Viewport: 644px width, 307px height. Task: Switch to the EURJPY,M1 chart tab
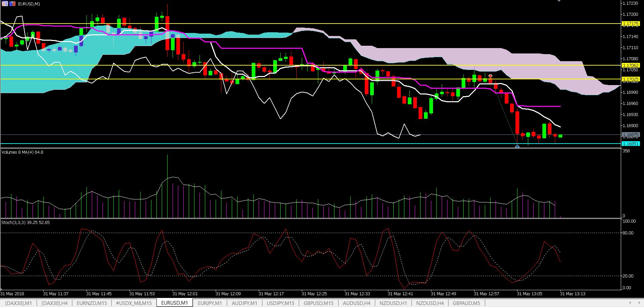pos(210,303)
